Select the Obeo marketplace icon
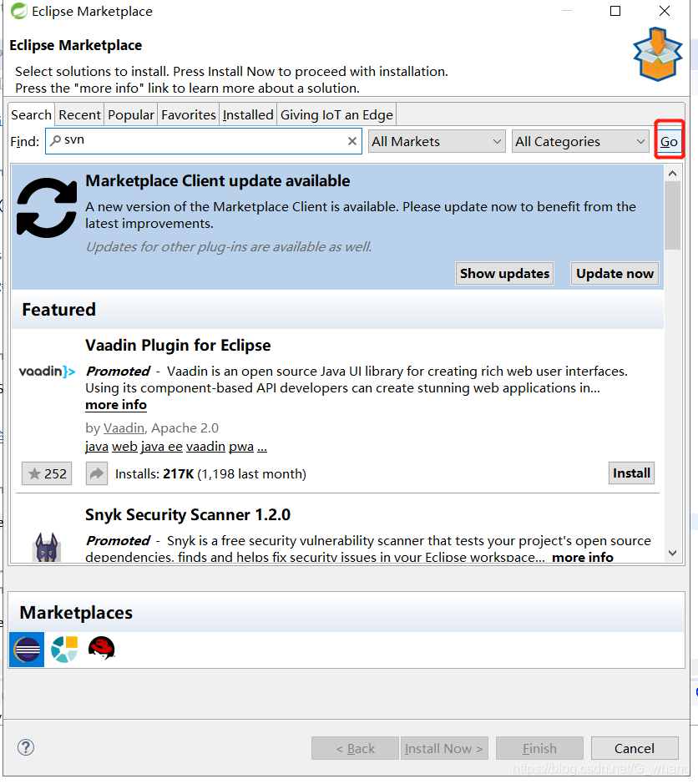Image resolution: width=698 pixels, height=784 pixels. point(64,649)
